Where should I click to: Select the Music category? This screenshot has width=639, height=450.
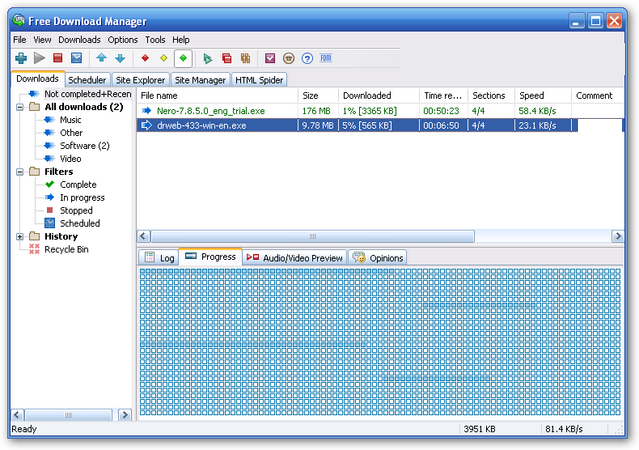[x=71, y=120]
